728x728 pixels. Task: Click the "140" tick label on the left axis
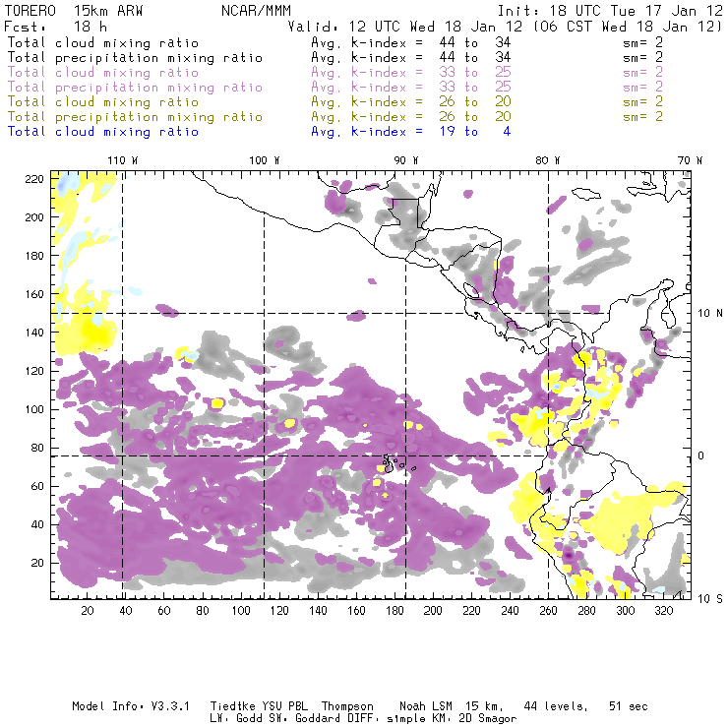click(x=34, y=333)
